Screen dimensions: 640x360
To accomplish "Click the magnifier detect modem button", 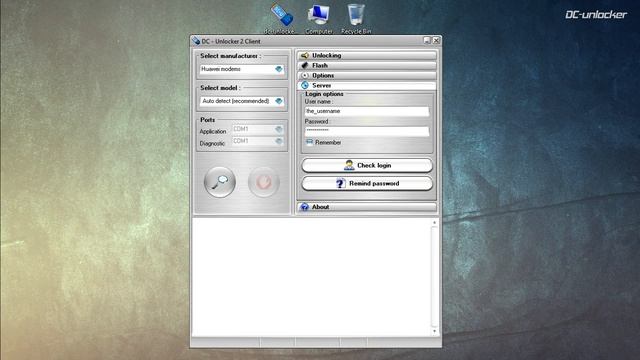I will click(x=220, y=182).
